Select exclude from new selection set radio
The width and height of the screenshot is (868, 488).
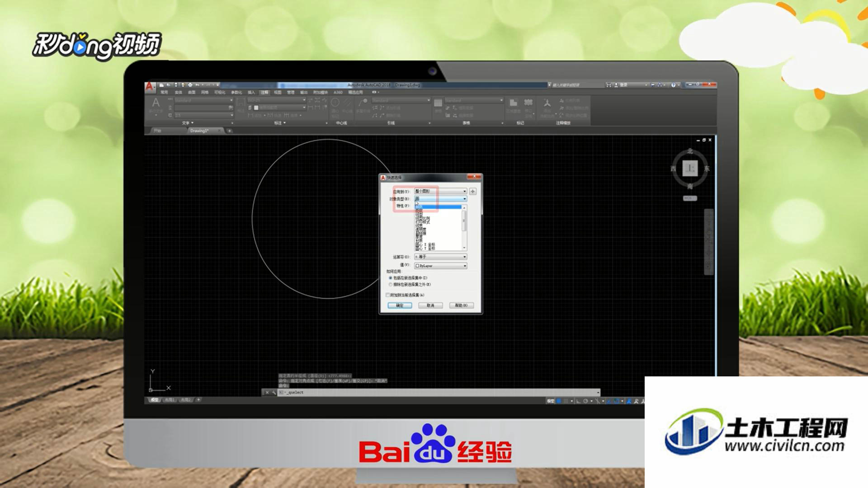click(x=391, y=285)
